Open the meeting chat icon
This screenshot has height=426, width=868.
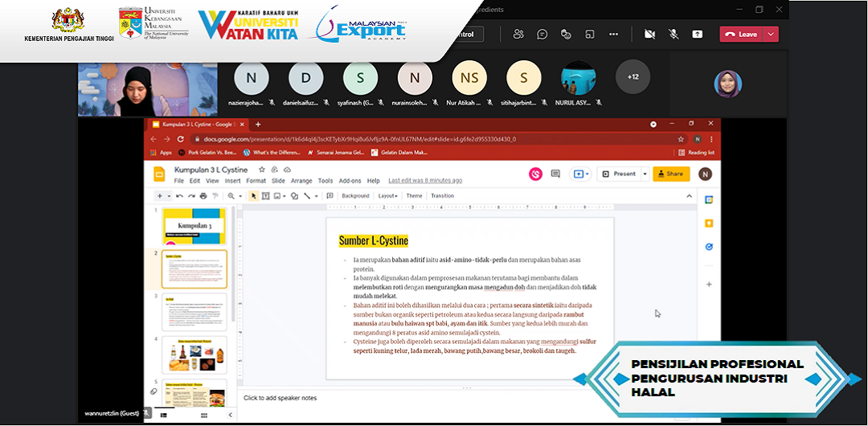pos(542,34)
